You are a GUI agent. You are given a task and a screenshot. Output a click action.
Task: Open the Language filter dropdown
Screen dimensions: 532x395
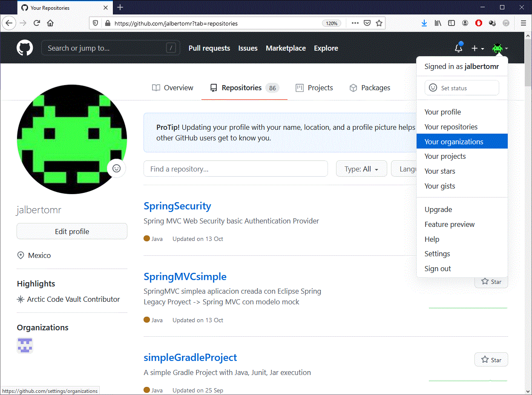(404, 169)
